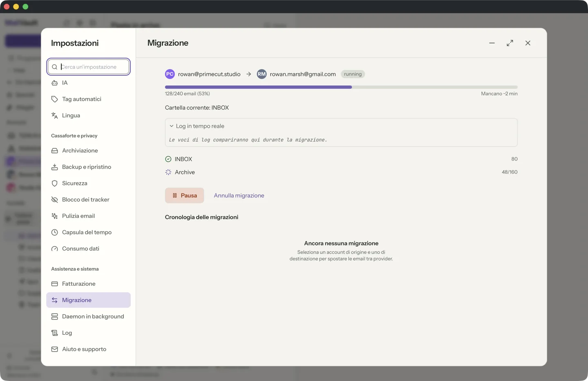The height and width of the screenshot is (381, 588).
Task: Click the Sicurezza shield icon
Action: coord(54,184)
